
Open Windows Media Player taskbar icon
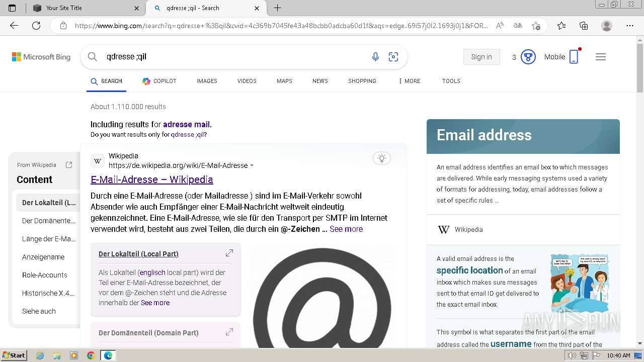(74, 355)
